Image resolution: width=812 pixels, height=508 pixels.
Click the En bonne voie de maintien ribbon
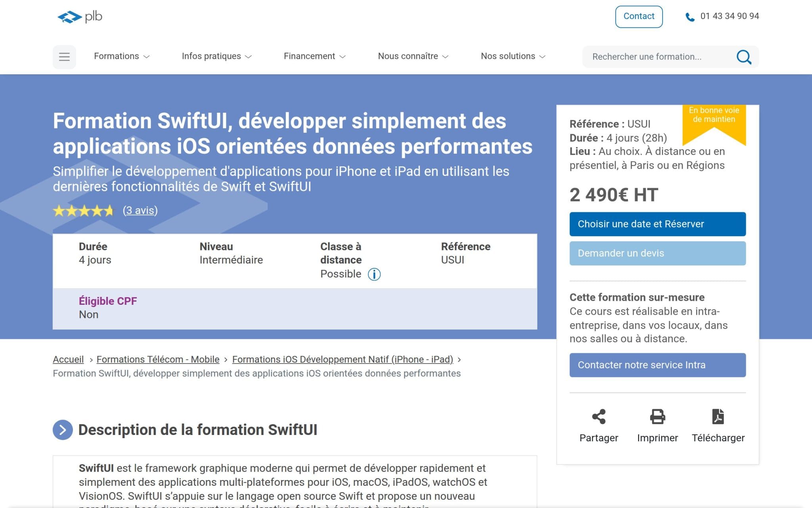click(714, 123)
